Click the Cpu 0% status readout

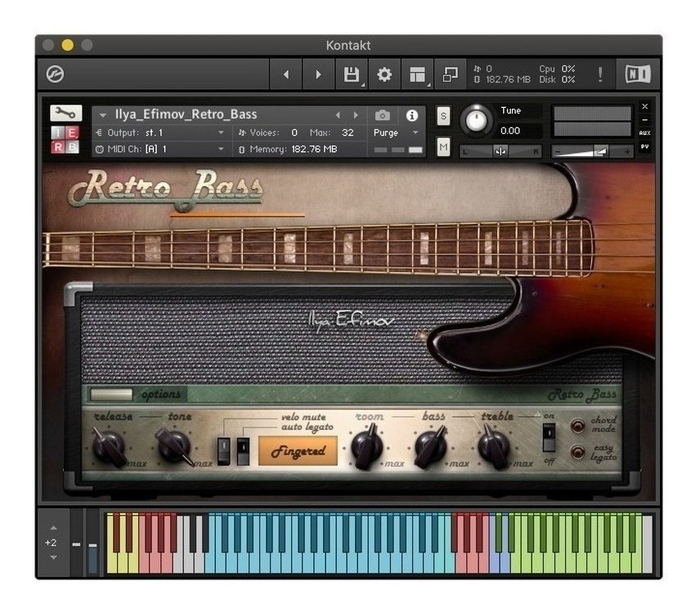tap(557, 69)
